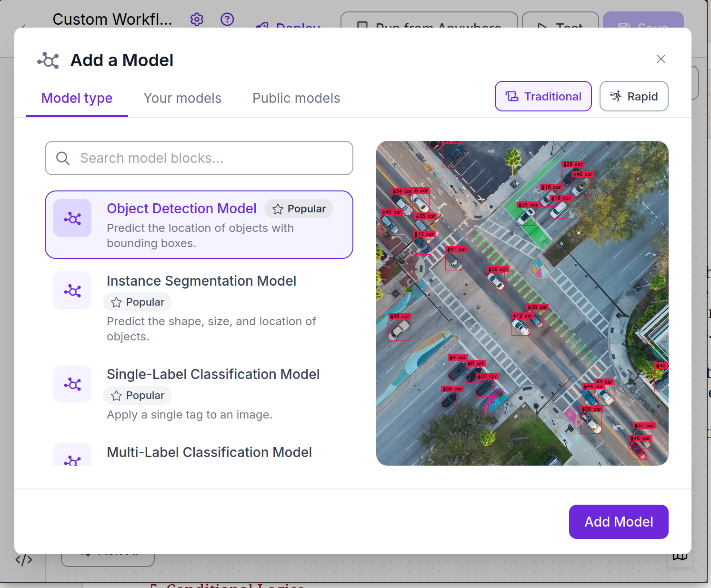Image resolution: width=711 pixels, height=588 pixels.
Task: Open workflow settings via the gear icon
Action: 197,19
